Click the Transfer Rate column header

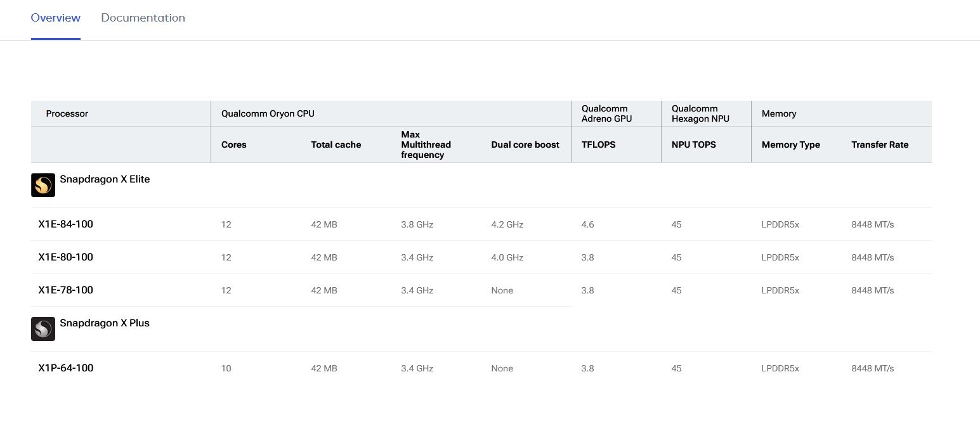coord(880,145)
